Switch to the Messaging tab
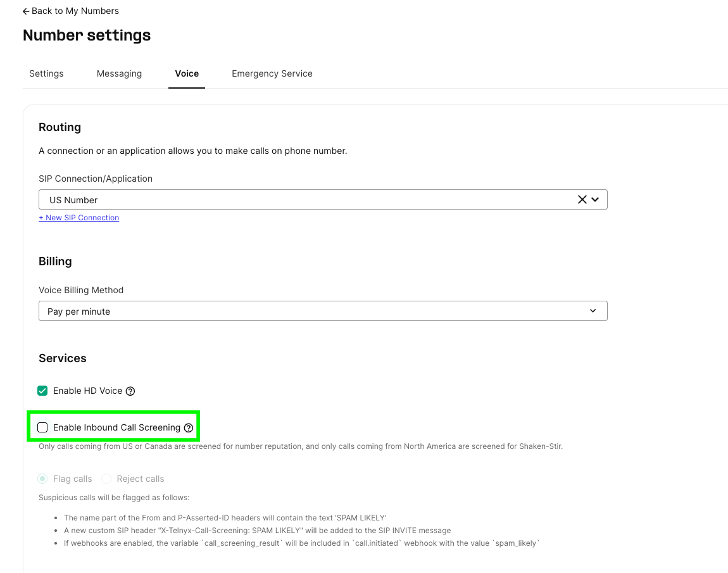 tap(119, 73)
